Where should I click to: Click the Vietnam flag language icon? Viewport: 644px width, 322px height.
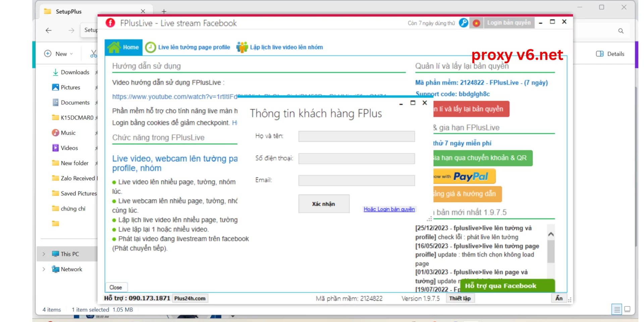[x=476, y=23]
